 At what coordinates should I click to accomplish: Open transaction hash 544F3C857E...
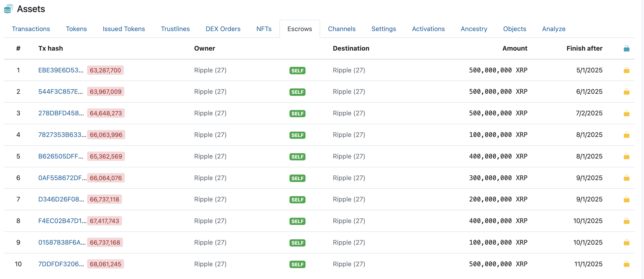[x=60, y=92]
